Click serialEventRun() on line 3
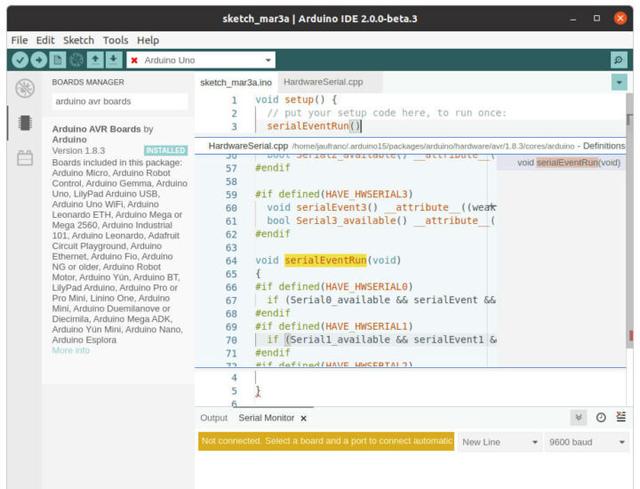This screenshot has width=640, height=489. coord(313,126)
